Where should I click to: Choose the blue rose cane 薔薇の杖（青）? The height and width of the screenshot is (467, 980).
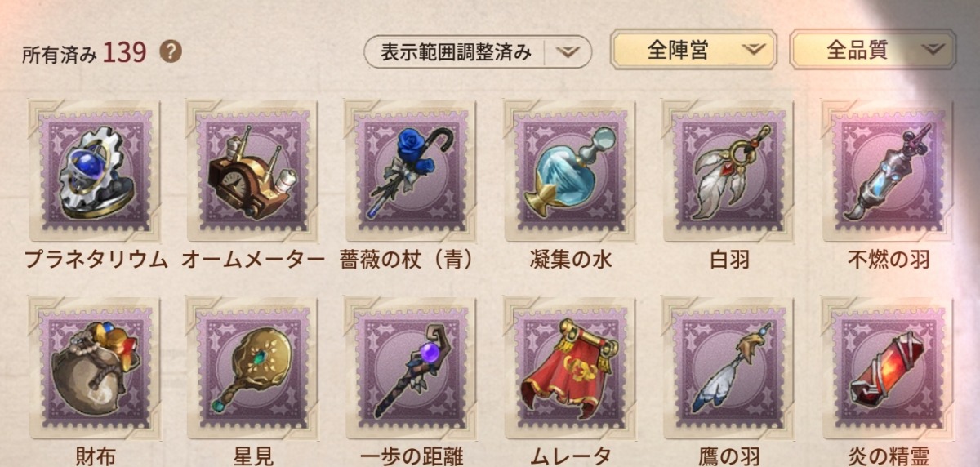tap(412, 171)
